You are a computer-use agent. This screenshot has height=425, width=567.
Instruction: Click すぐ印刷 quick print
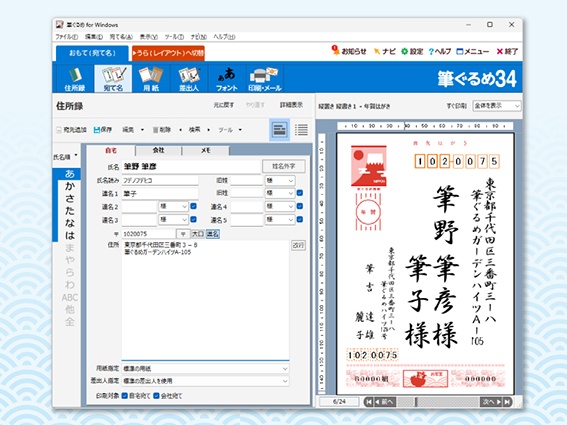coord(456,106)
